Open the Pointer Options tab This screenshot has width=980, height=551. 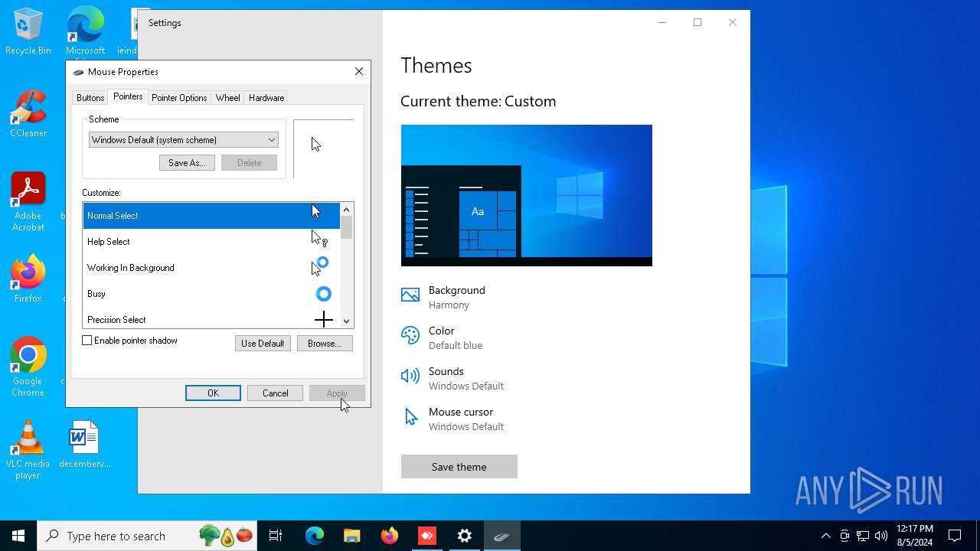tap(179, 98)
